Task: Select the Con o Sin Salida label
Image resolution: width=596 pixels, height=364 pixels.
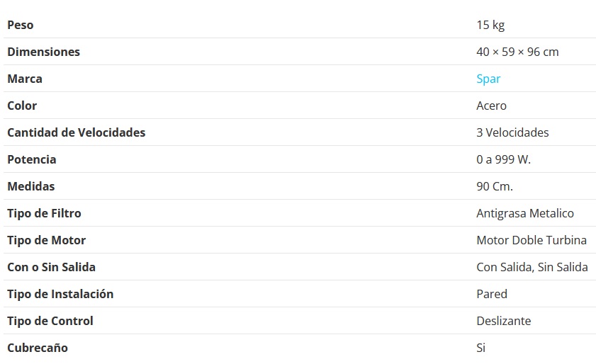Action: click(51, 267)
